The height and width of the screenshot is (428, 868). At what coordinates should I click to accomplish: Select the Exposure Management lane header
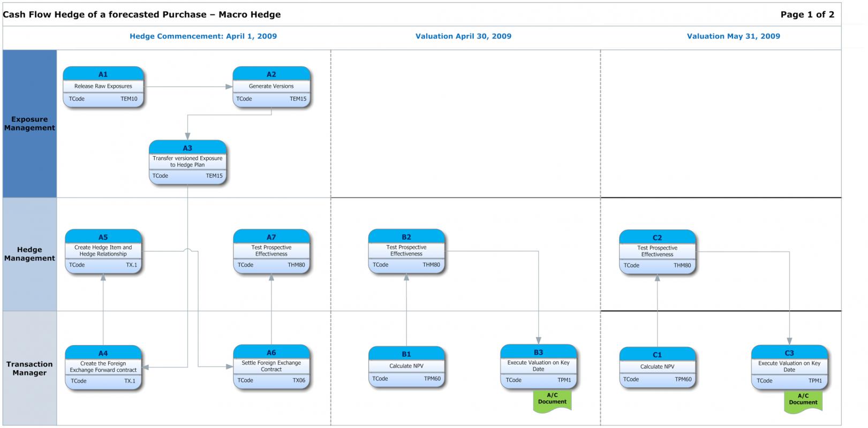[x=29, y=124]
